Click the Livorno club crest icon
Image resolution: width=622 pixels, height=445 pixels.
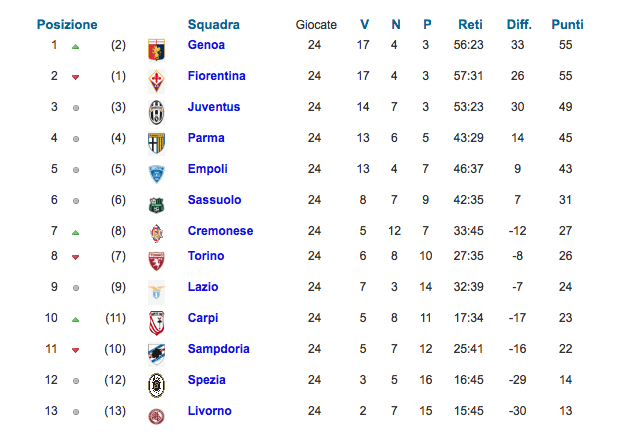[x=156, y=413]
